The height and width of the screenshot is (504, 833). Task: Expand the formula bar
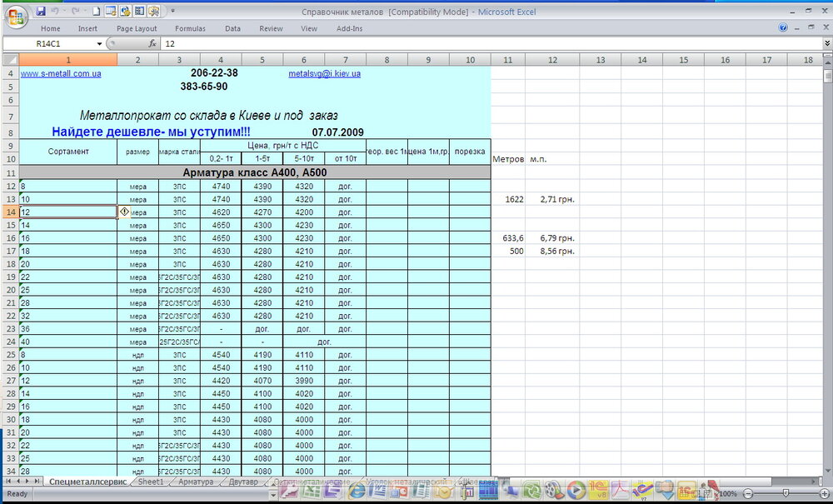(826, 43)
